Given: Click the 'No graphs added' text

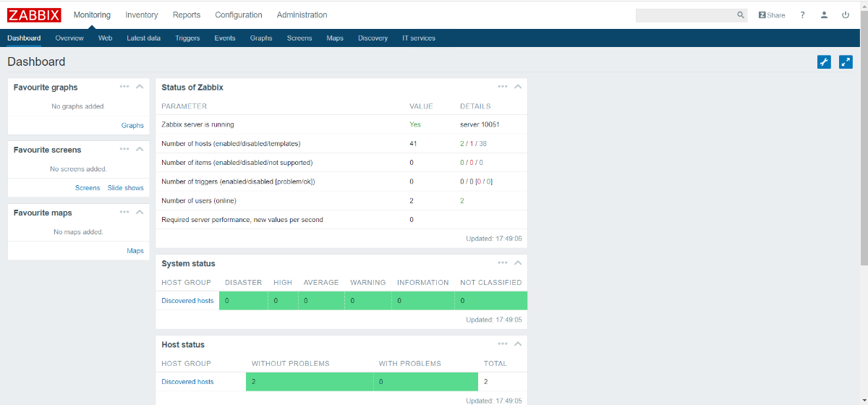Looking at the screenshot, I should pos(77,106).
